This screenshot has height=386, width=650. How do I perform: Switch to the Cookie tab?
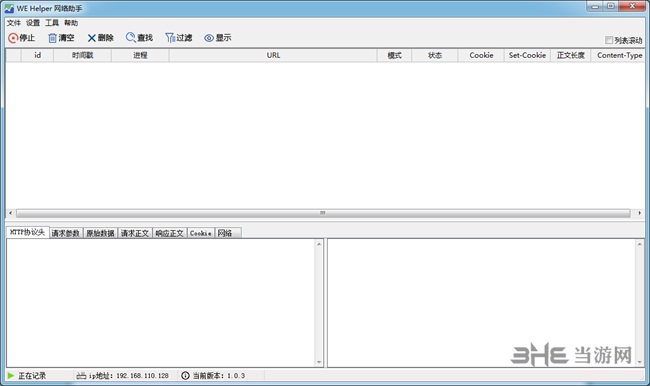click(201, 233)
